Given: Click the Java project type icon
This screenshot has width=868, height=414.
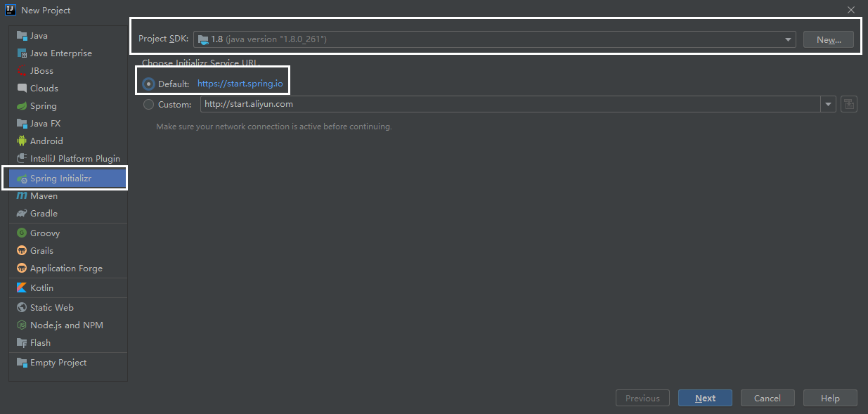Looking at the screenshot, I should click(22, 36).
